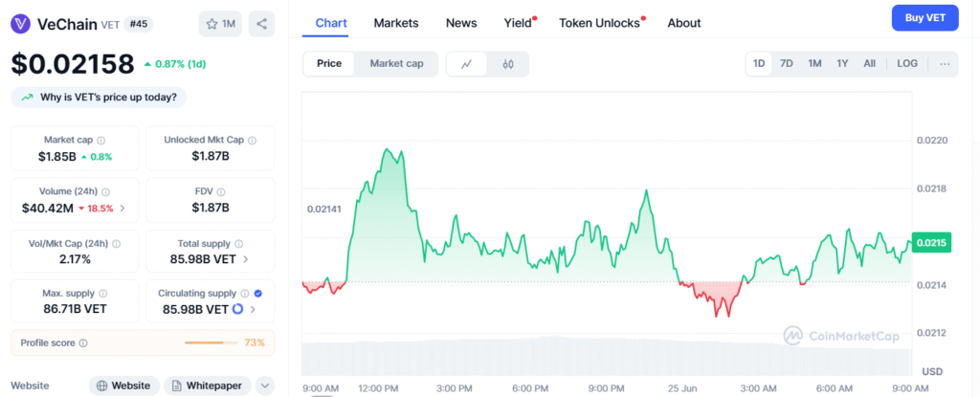This screenshot has width=980, height=397.
Task: Open the News tab
Action: pos(461,23)
